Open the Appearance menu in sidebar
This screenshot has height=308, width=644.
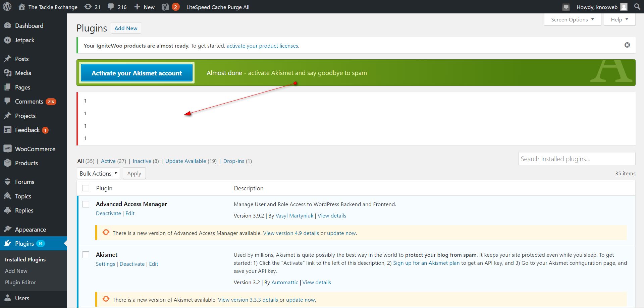(x=30, y=230)
